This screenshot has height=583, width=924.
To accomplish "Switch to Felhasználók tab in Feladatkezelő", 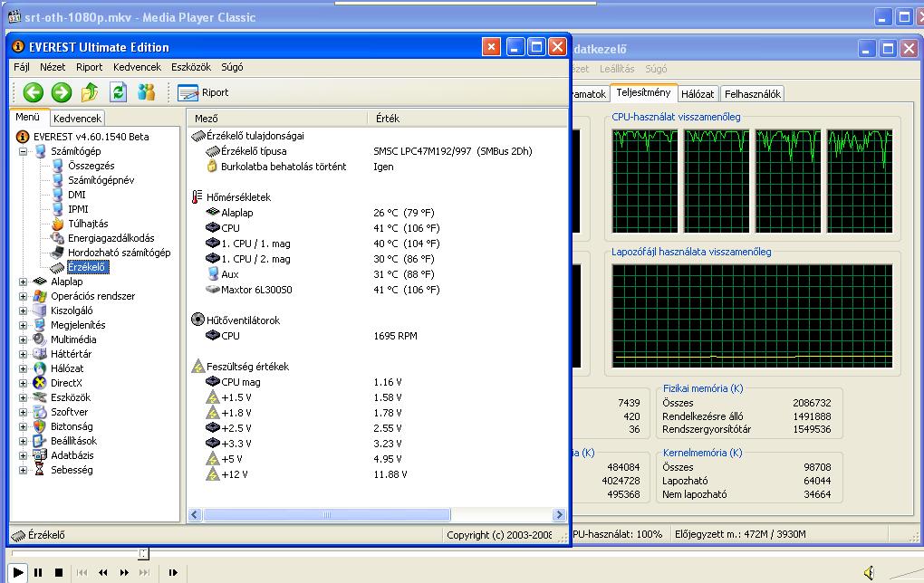I will (x=753, y=93).
